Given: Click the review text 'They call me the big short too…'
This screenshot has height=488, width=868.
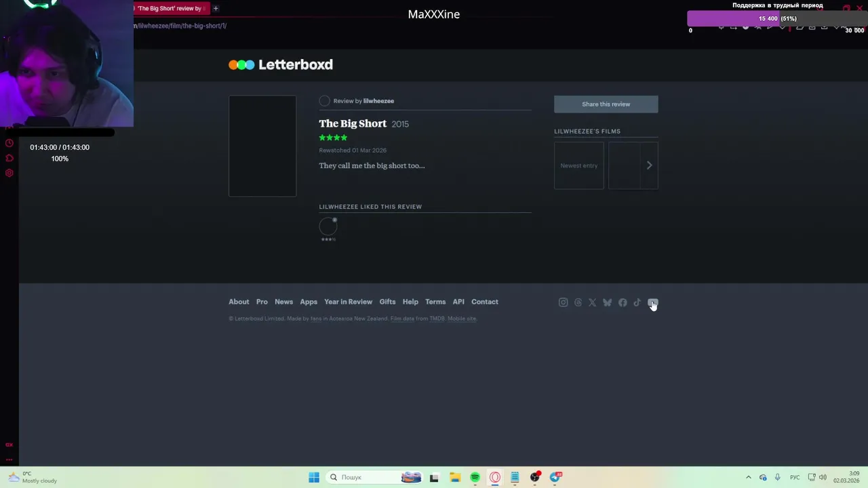Looking at the screenshot, I should pyautogui.click(x=372, y=165).
